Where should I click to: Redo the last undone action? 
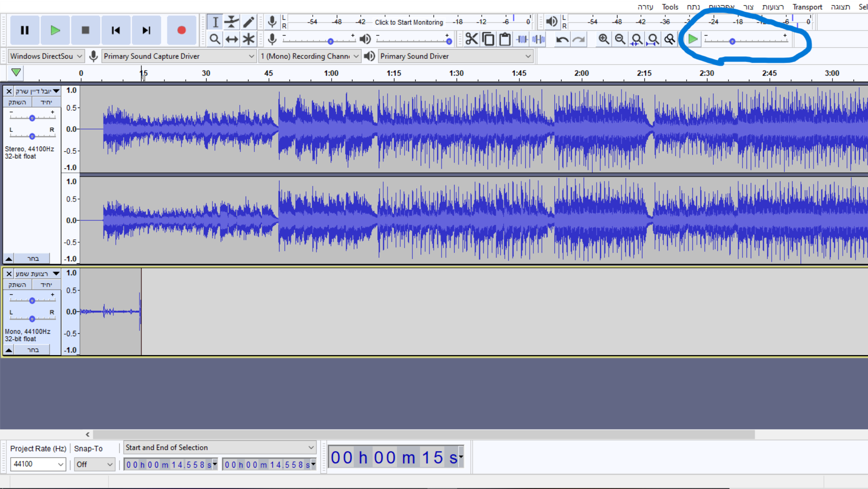point(579,39)
